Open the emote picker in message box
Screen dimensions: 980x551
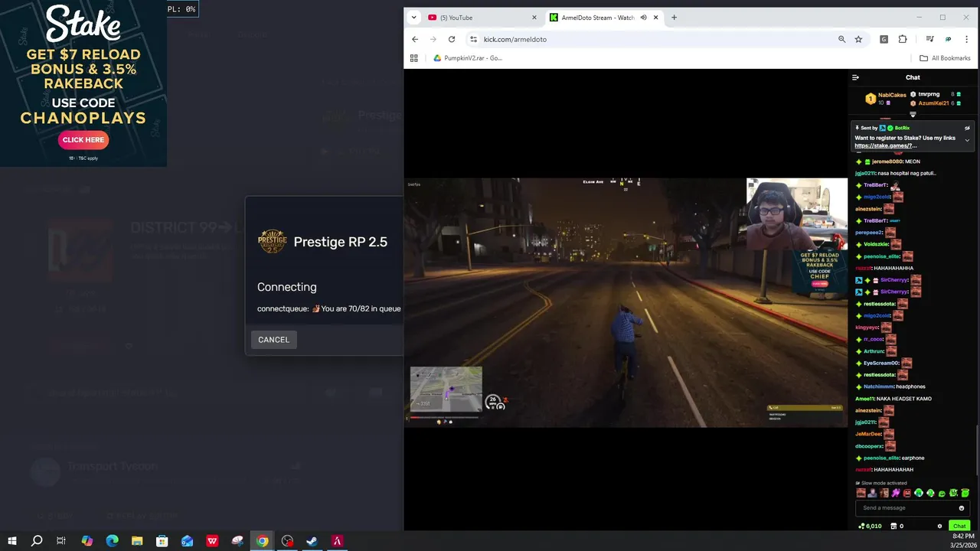962,508
